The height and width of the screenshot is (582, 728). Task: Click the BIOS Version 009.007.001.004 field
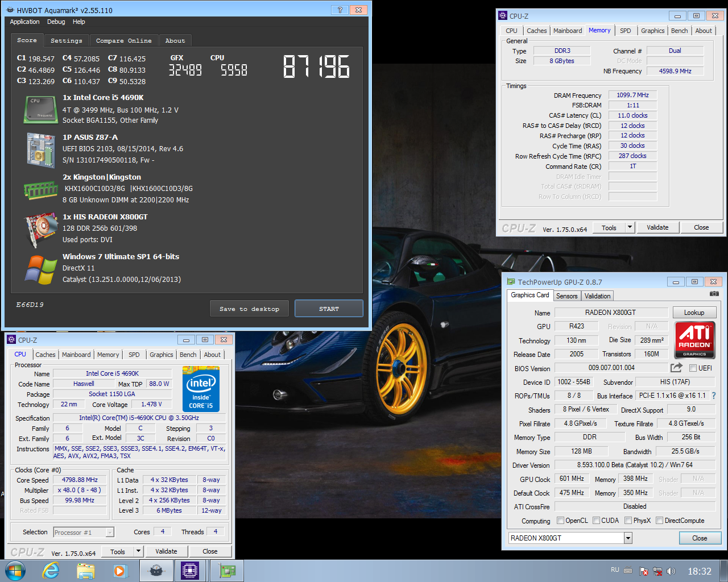point(611,368)
